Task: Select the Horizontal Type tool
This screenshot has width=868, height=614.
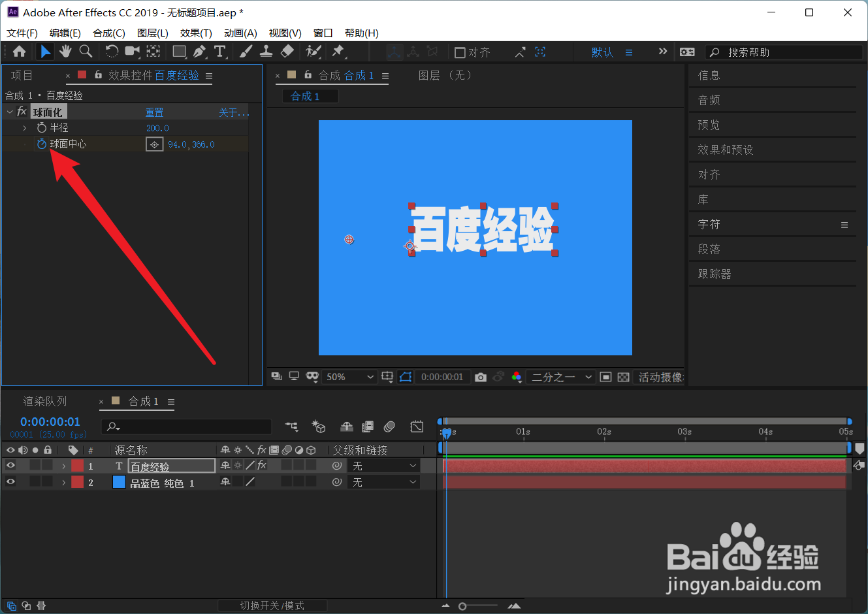Action: [220, 52]
